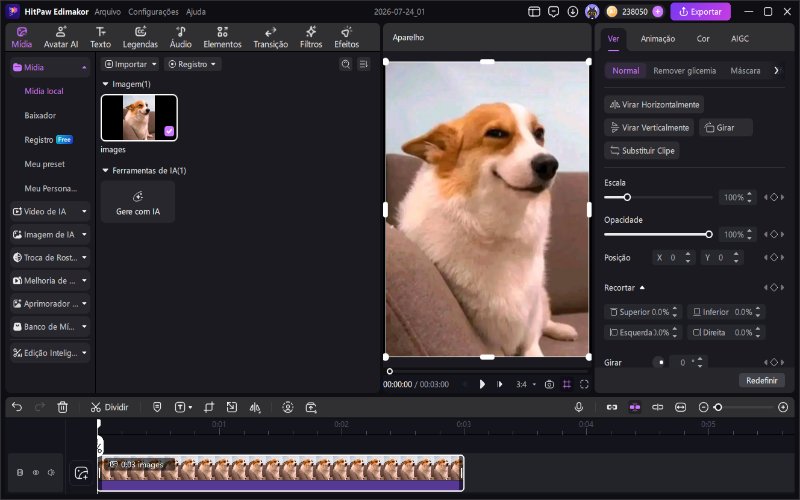Image resolution: width=800 pixels, height=500 pixels.
Task: Click the trash delete icon in timeline toolbar
Action: (x=62, y=407)
